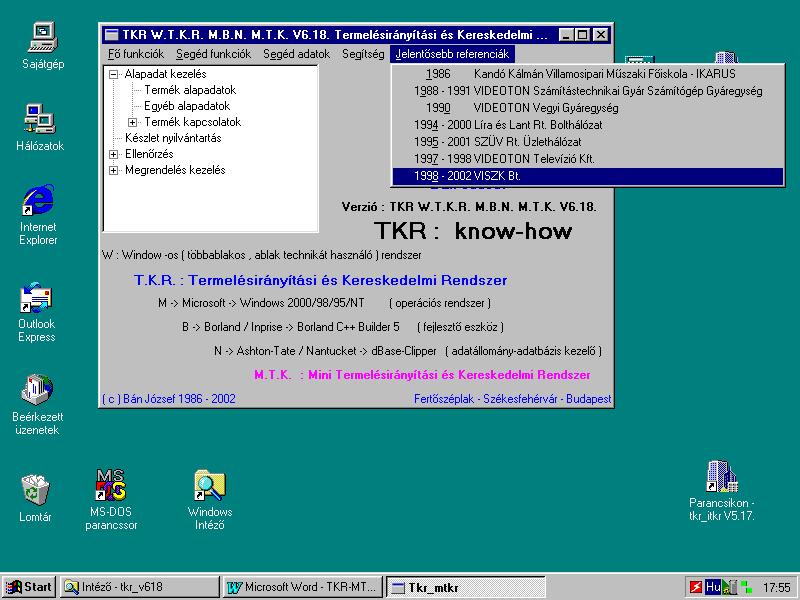Select the Alapadat kezelés tree label
800x600 pixels.
point(165,74)
